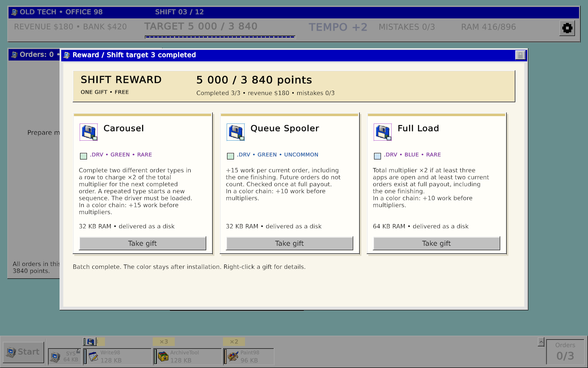Click the SYS computer icon in the taskbar
The image size is (588, 368).
click(x=55, y=357)
